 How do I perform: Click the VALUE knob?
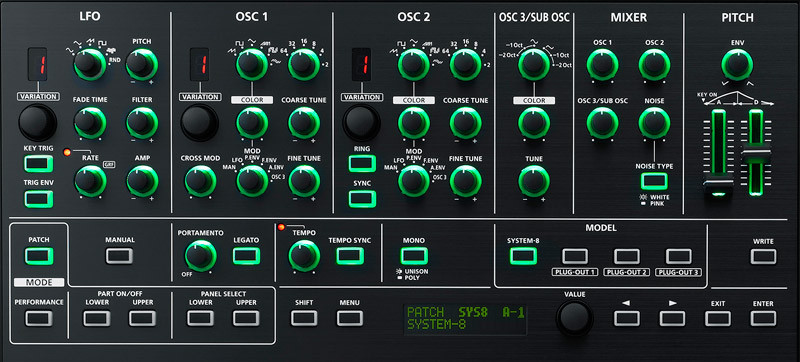pos(574,318)
